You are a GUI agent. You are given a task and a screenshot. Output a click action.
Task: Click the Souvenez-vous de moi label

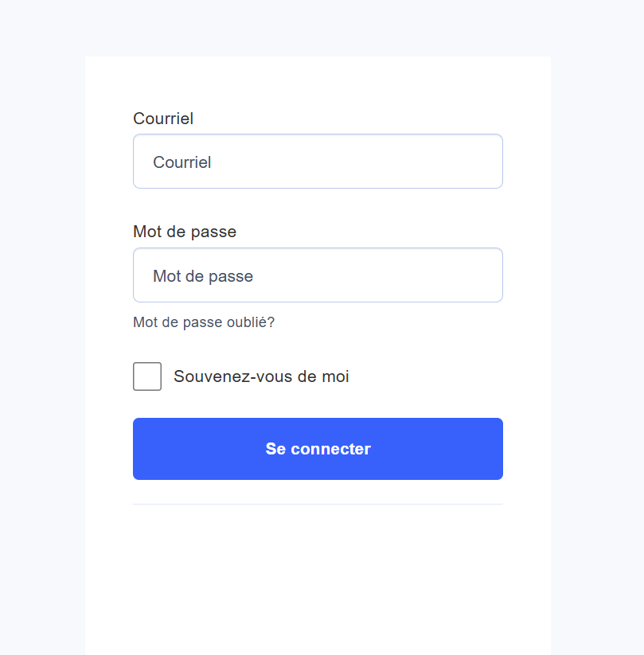click(x=261, y=376)
